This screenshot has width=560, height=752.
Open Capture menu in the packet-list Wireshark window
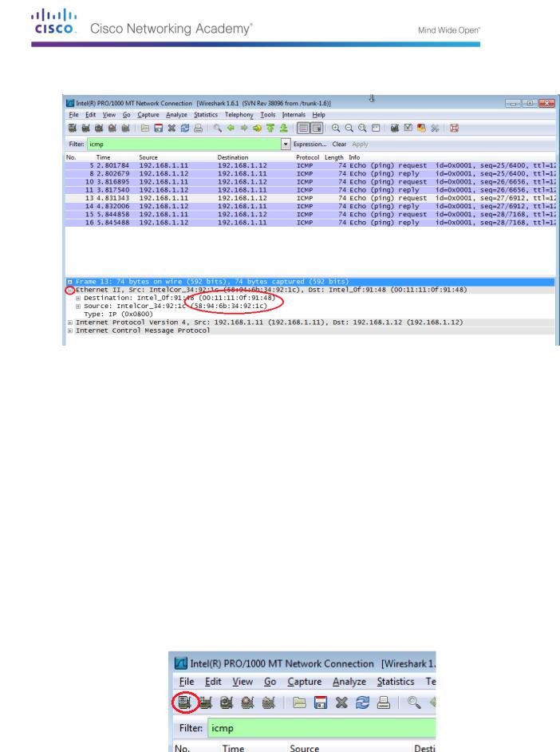[148, 115]
